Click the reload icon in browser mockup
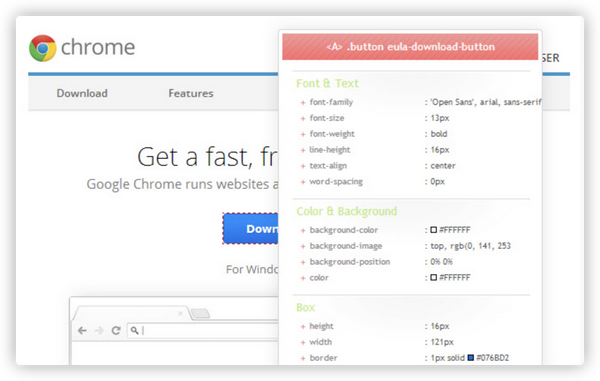 [116, 331]
